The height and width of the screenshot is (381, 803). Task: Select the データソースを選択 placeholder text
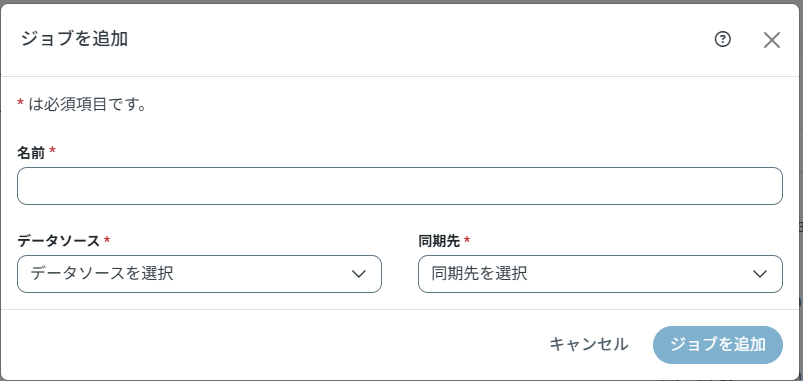click(102, 274)
